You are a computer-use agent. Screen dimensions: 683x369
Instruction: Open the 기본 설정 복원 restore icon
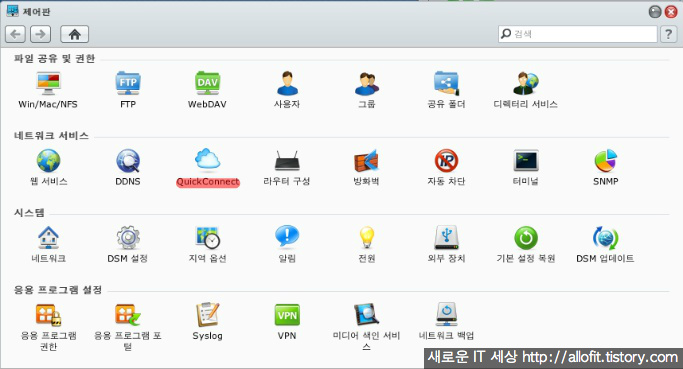tap(526, 238)
